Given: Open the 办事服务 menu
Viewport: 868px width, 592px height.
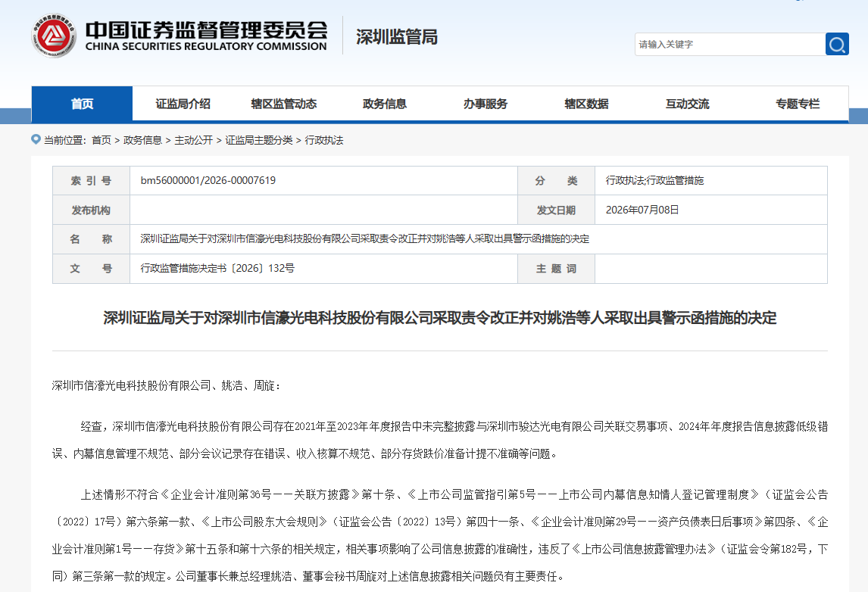Looking at the screenshot, I should click(x=485, y=104).
